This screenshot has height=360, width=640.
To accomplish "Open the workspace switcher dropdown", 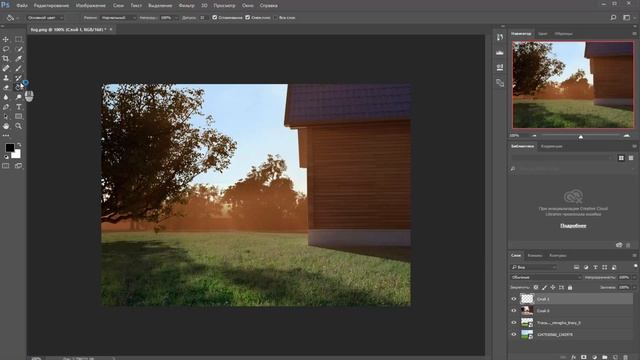I will [628, 18].
